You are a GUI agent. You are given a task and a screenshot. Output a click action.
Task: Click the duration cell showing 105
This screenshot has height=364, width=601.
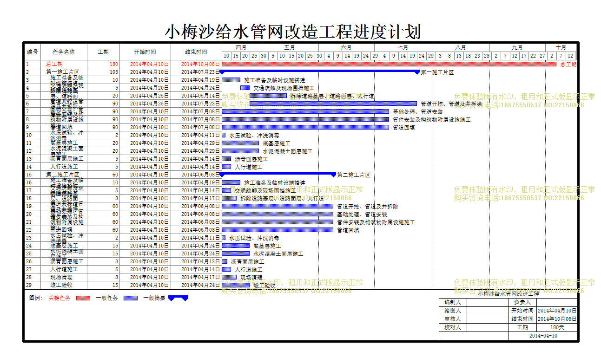point(103,72)
